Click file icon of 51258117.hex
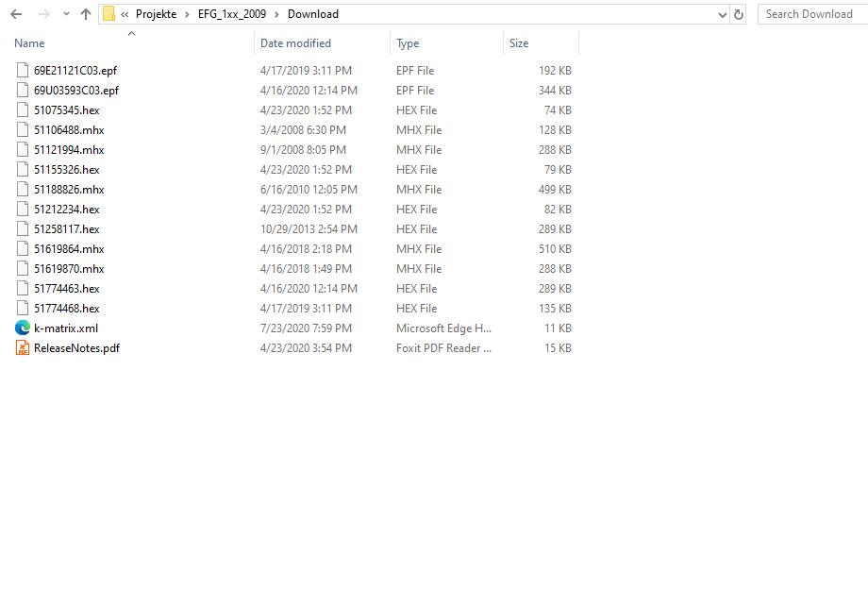 pos(22,228)
